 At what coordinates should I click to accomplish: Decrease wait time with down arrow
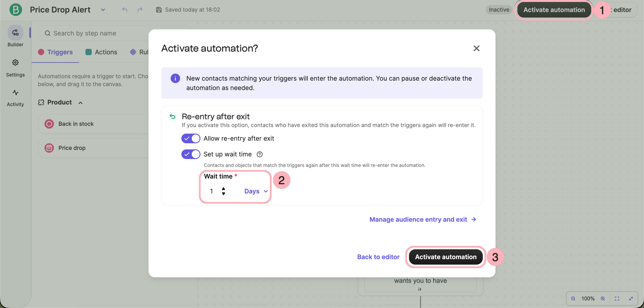(223, 194)
